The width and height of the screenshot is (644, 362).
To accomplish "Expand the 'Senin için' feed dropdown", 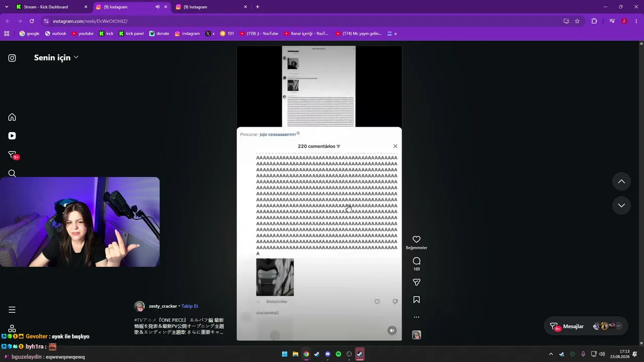I will tap(56, 57).
